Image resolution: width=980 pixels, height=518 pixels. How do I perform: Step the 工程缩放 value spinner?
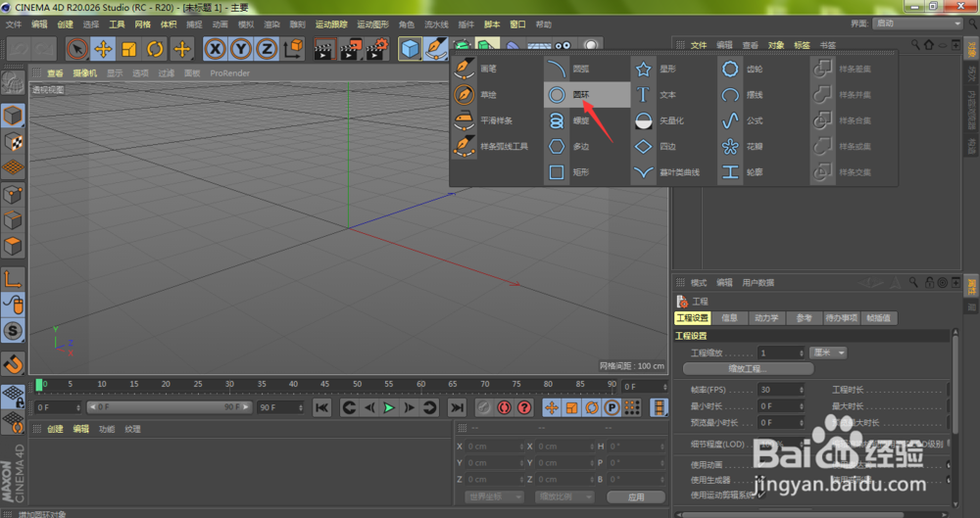(x=802, y=353)
